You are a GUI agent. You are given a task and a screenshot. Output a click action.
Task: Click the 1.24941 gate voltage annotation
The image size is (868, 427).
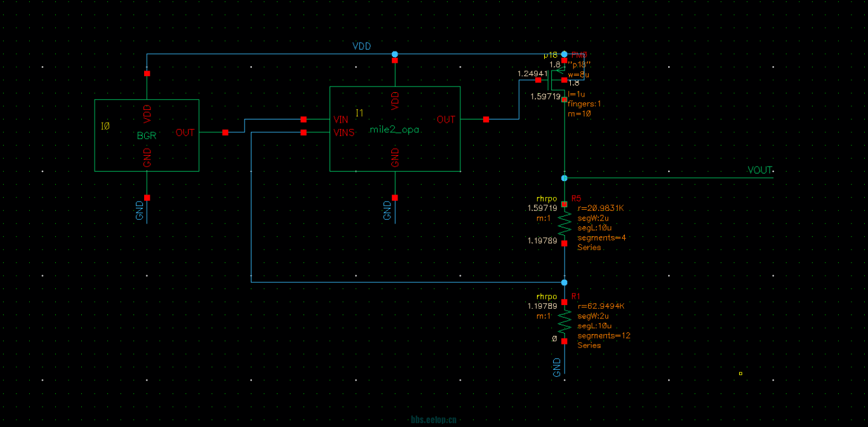coord(532,74)
